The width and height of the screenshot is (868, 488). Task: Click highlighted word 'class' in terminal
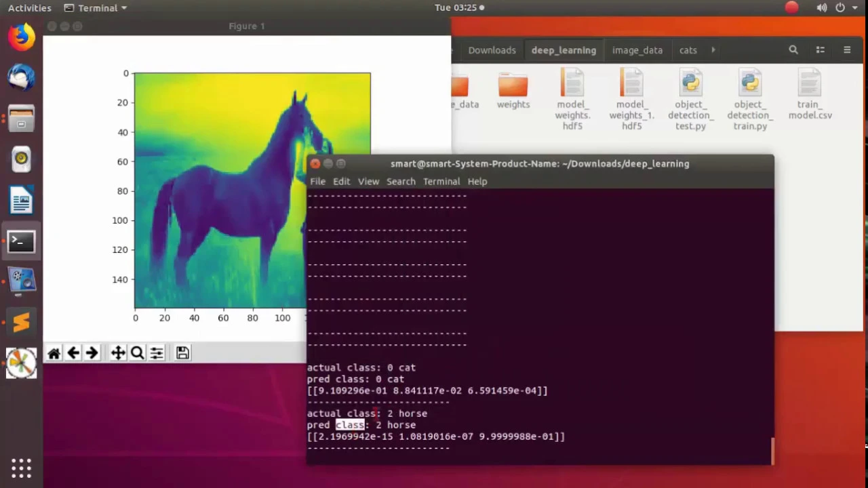[x=350, y=425]
